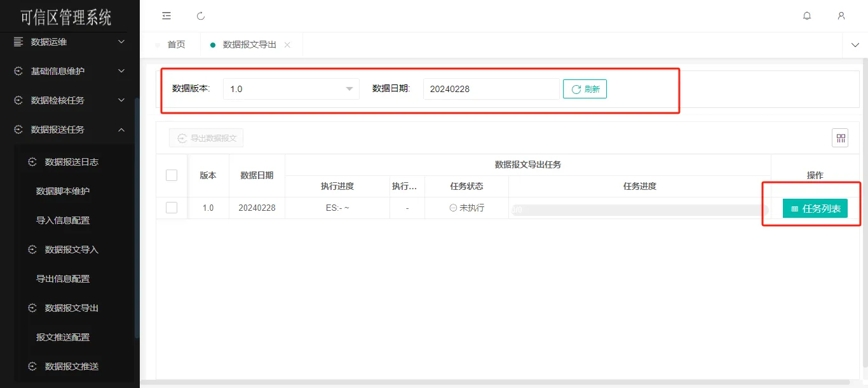This screenshot has width=868, height=388.
Task: Open 数据报送日志 in sidebar
Action: [x=71, y=162]
